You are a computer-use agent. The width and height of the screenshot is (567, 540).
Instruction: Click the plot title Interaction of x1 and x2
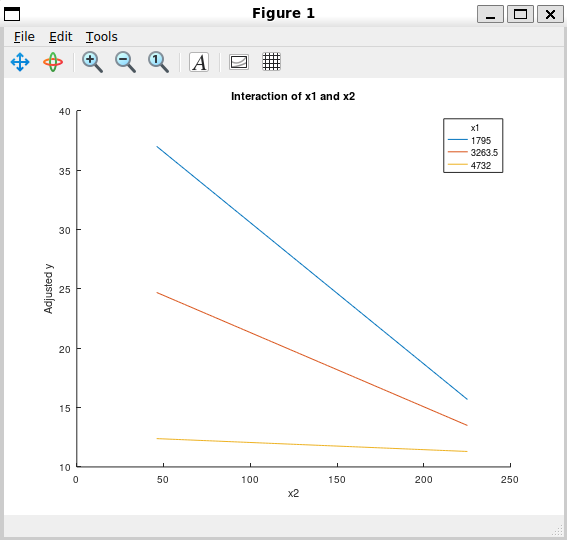pos(293,96)
